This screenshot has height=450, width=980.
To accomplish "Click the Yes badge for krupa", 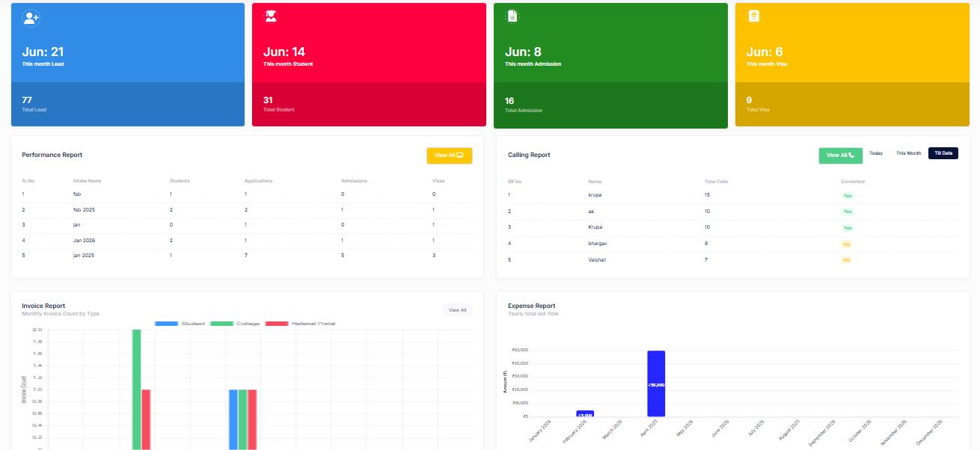I will [847, 196].
